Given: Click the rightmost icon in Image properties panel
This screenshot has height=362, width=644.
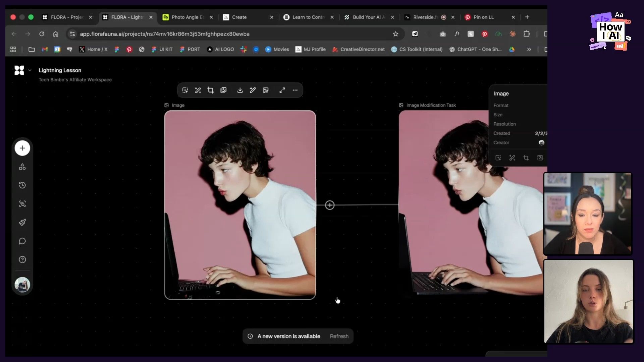Looking at the screenshot, I should coord(540,158).
